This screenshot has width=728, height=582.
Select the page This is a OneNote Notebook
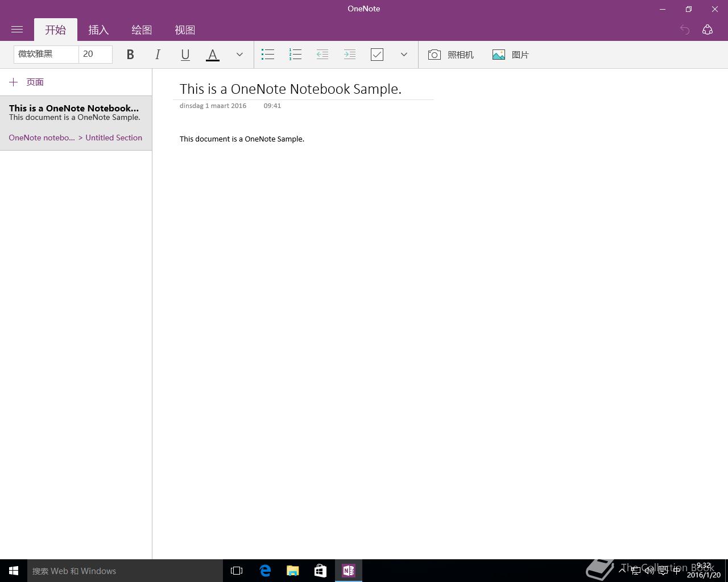pos(76,123)
